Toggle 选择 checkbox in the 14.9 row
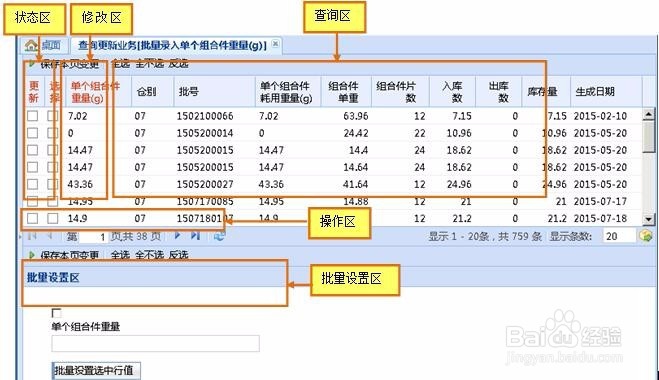Screen dimensions: 659x380 click(x=53, y=218)
